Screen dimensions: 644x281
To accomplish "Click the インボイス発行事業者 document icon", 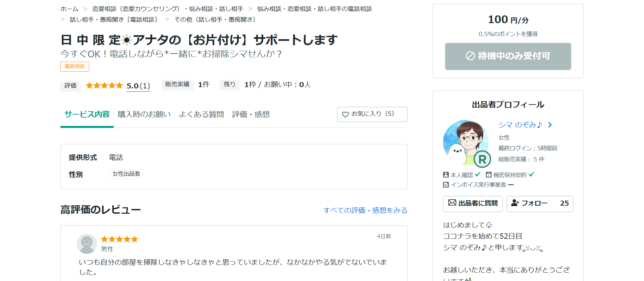I will [446, 185].
